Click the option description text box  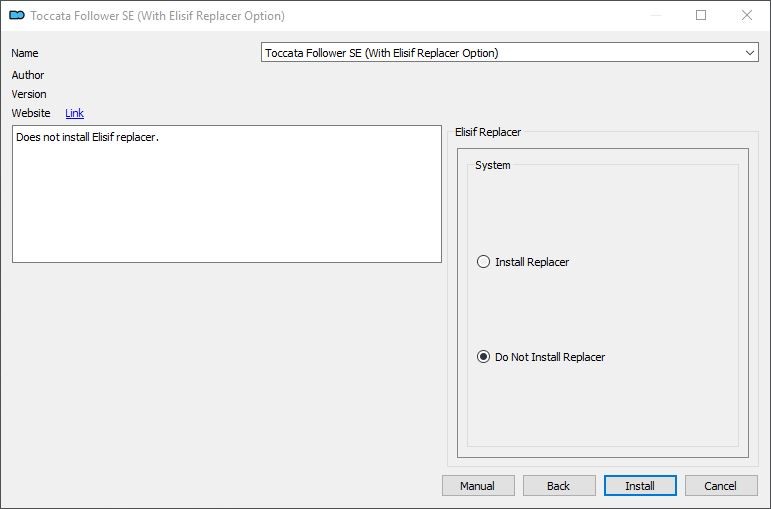pos(227,194)
